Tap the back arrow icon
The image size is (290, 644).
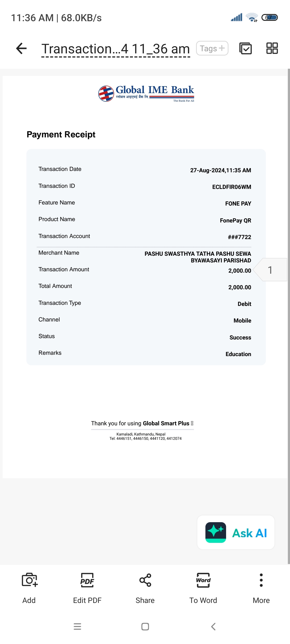point(21,49)
